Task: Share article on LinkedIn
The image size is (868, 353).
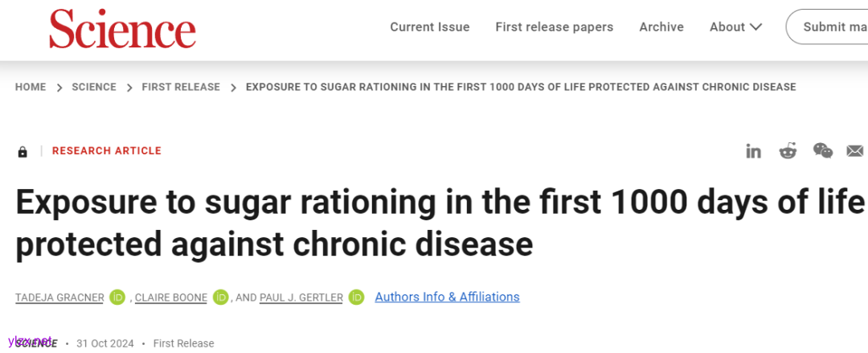Action: 753,151
